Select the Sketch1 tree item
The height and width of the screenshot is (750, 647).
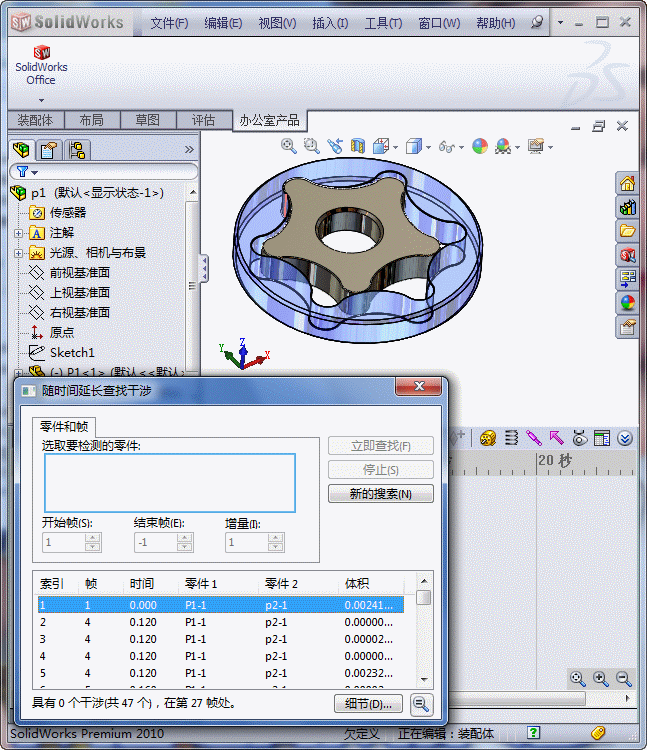point(72,353)
